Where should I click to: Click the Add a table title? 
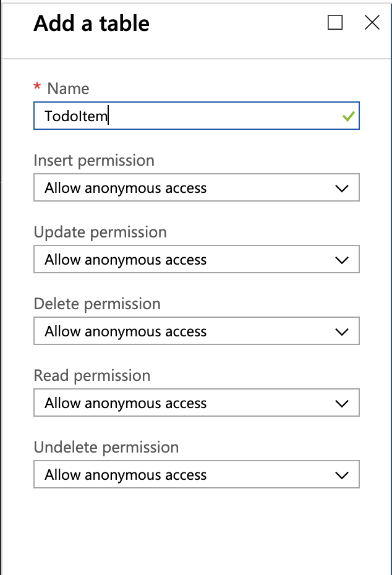click(x=92, y=23)
